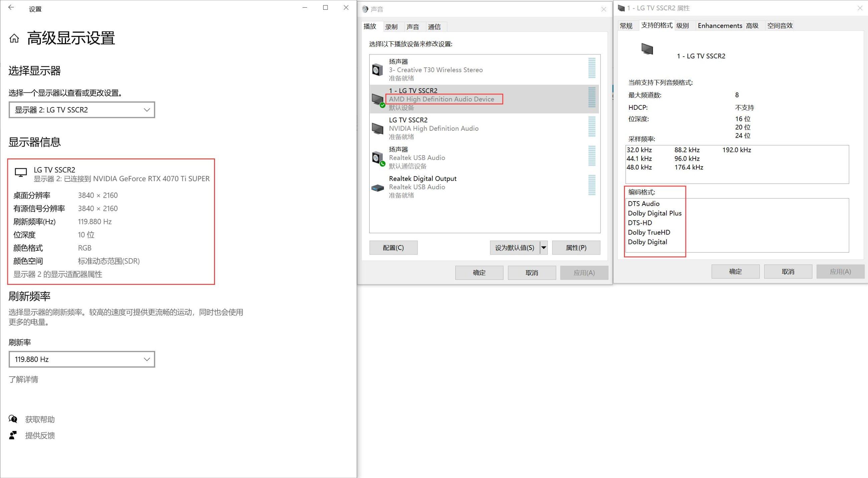
Task: Click 应用(A) in the Sound dialog
Action: click(x=584, y=273)
